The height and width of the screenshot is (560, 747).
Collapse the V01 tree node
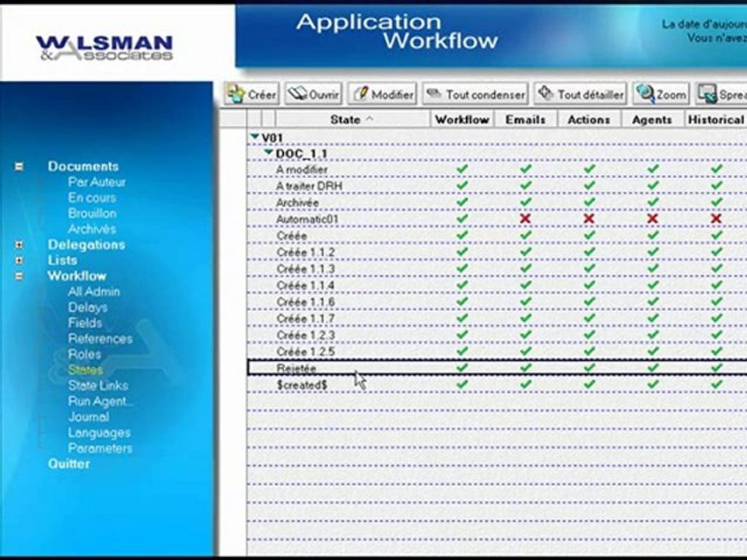coord(255,137)
